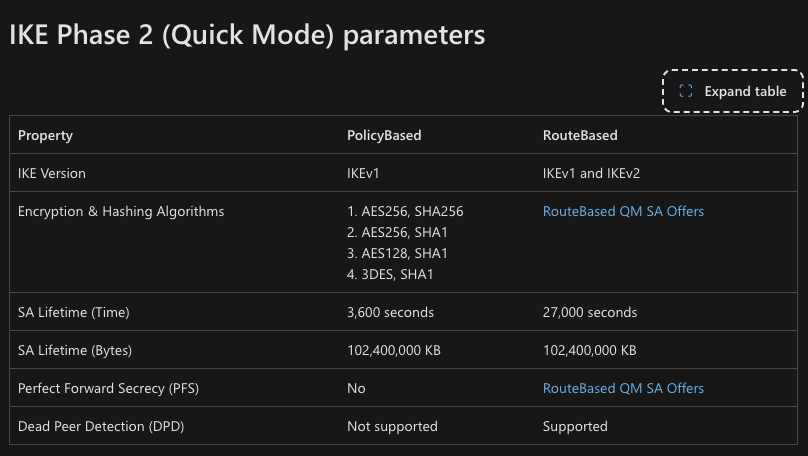Click the Dead Peer Detection (DPD) label

pyautogui.click(x=101, y=426)
